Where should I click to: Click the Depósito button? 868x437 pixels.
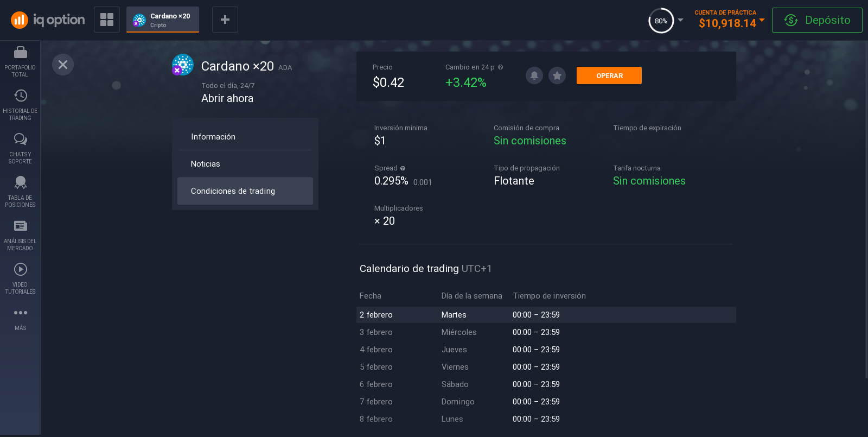(x=817, y=20)
